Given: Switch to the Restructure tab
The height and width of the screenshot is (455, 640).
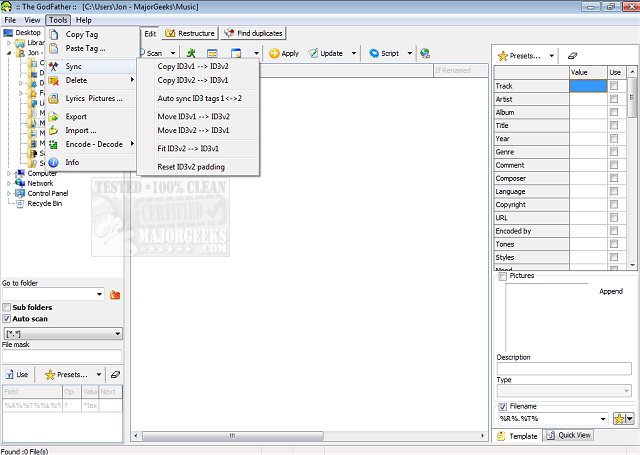Looking at the screenshot, I should [x=190, y=33].
